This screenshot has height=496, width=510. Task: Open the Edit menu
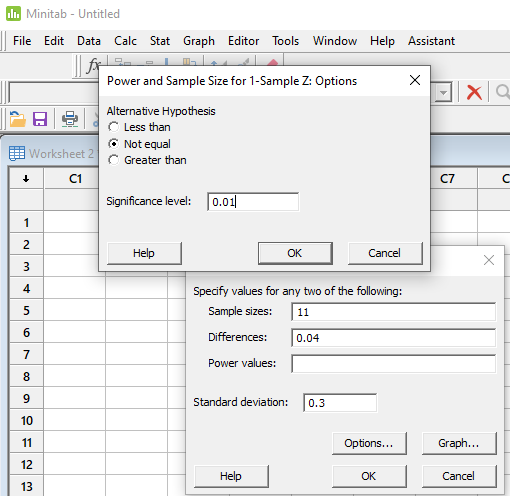coord(54,41)
